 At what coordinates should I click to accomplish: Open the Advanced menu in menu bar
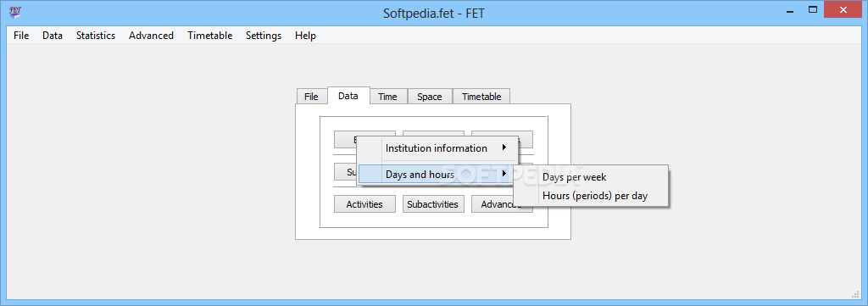pyautogui.click(x=151, y=36)
